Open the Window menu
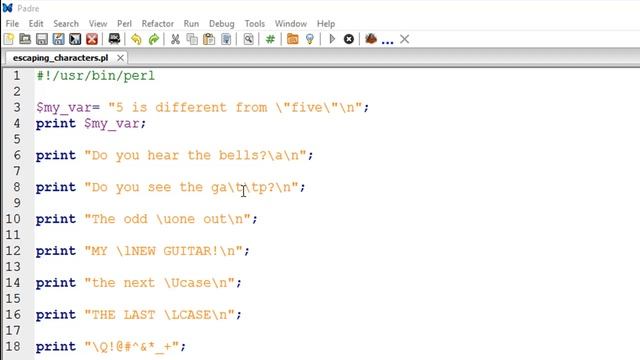Image resolution: width=640 pixels, height=360 pixels. [x=291, y=24]
